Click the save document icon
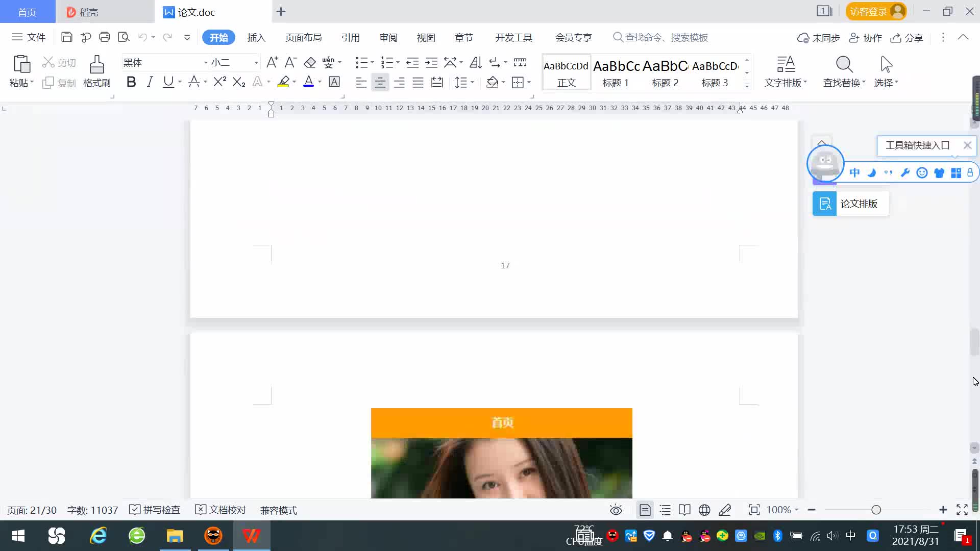 click(66, 37)
